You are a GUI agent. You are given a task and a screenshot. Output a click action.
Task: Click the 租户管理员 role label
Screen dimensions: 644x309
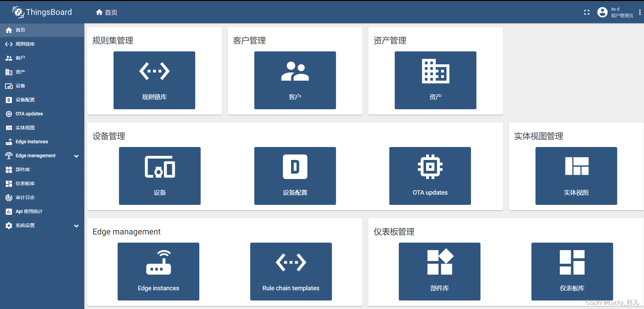pos(622,16)
